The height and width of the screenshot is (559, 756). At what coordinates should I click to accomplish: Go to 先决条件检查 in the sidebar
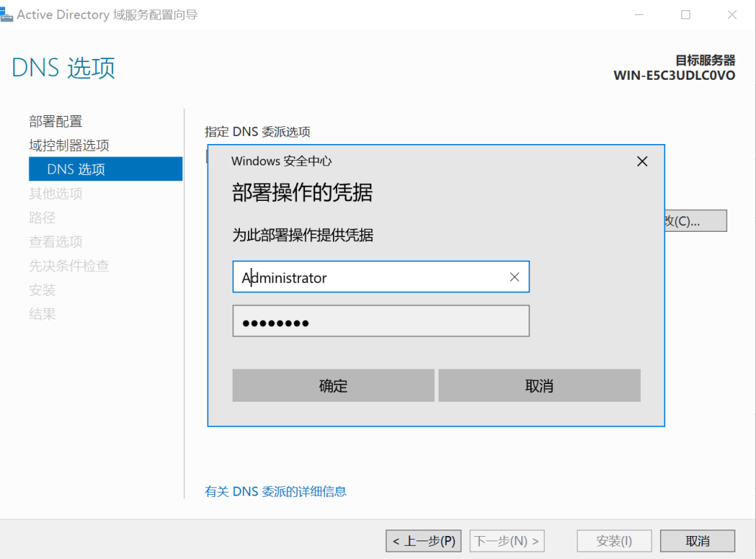69,266
